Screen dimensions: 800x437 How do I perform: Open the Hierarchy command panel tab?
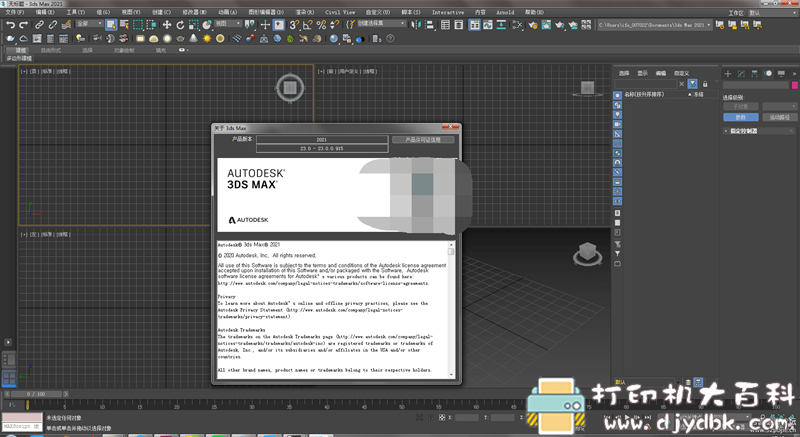pos(755,73)
